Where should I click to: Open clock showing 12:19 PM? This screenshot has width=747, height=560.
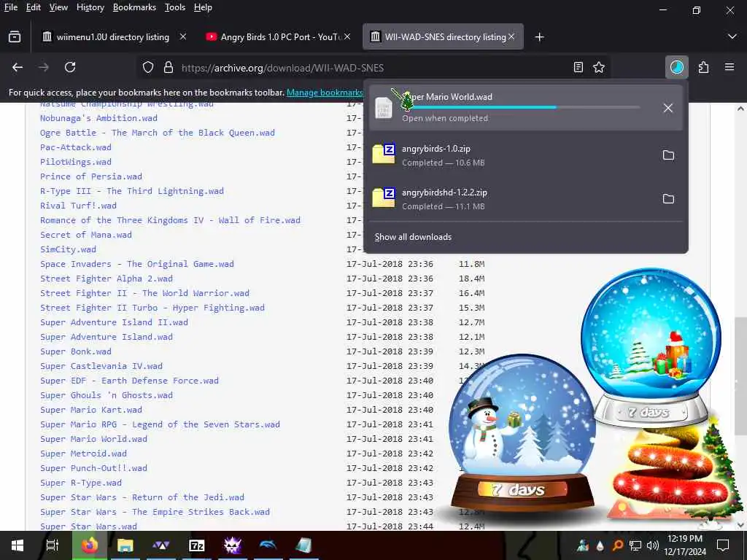(x=684, y=545)
